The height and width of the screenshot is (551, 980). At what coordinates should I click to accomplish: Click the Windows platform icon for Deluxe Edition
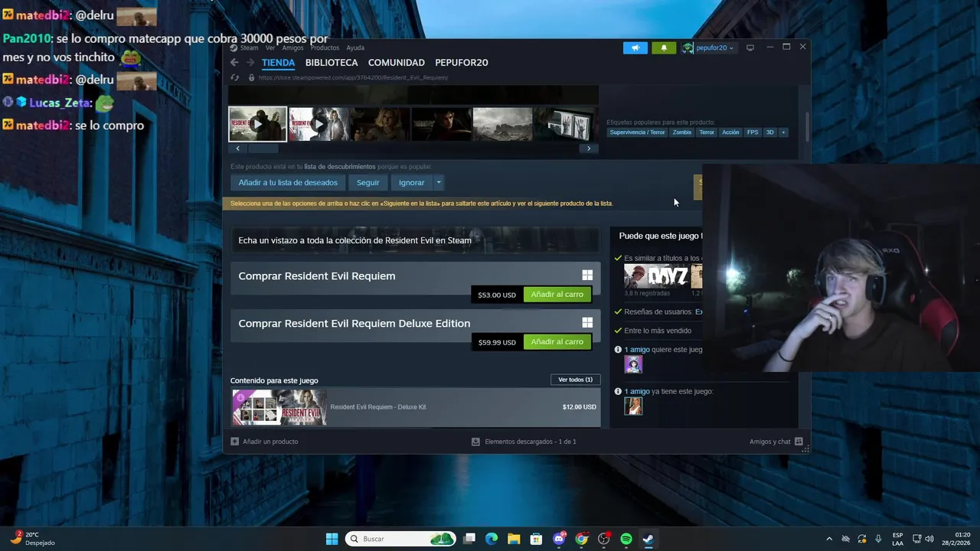click(x=587, y=323)
